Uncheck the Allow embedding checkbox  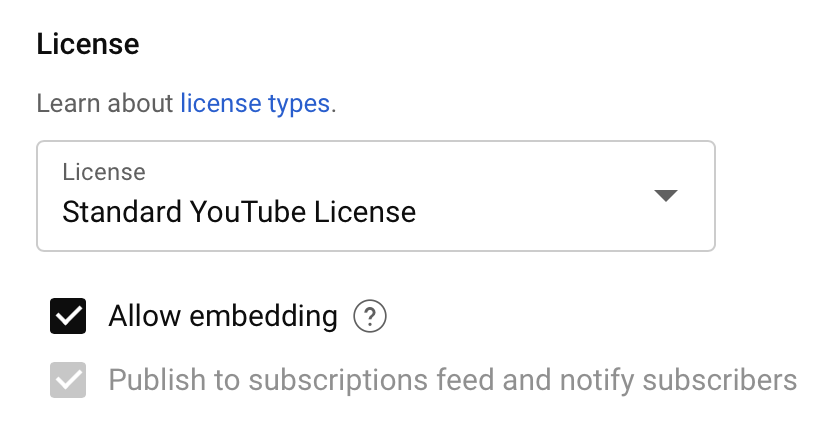click(68, 316)
